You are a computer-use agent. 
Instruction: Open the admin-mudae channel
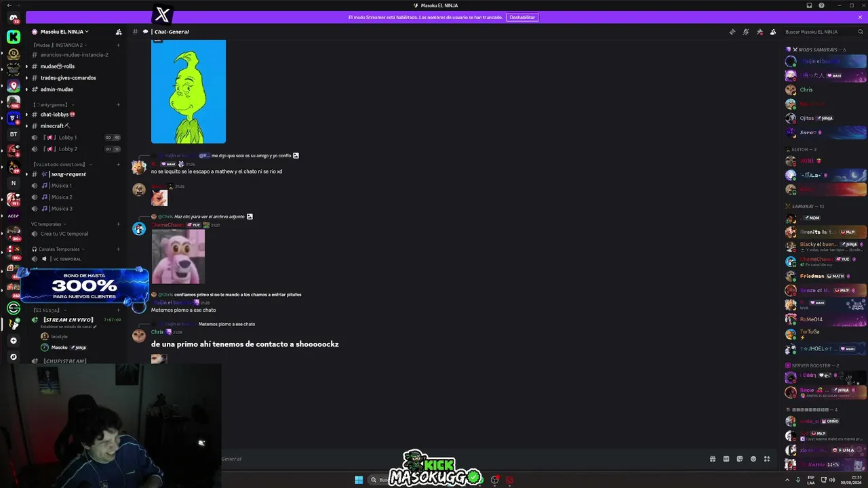74,89
